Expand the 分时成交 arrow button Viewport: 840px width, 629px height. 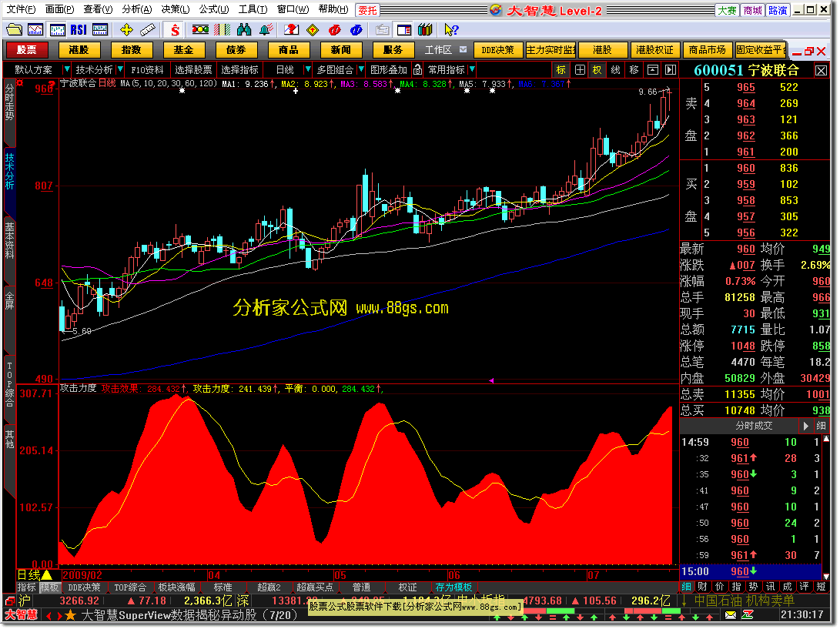(805, 426)
